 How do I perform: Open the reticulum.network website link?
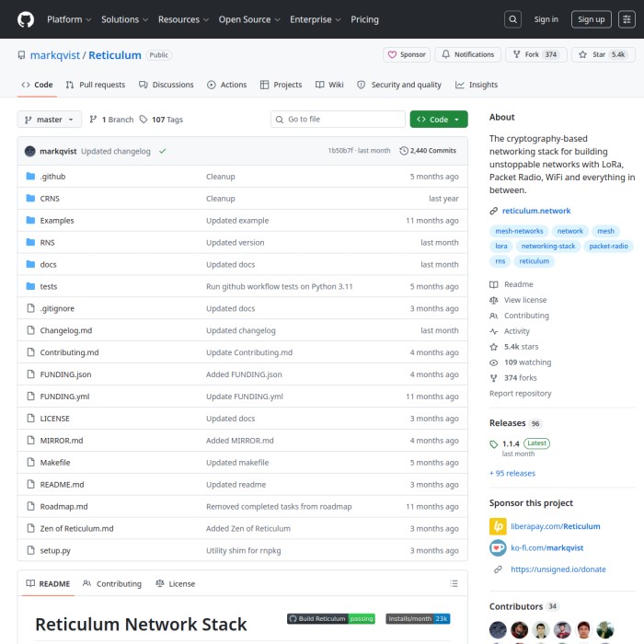pyautogui.click(x=536, y=211)
